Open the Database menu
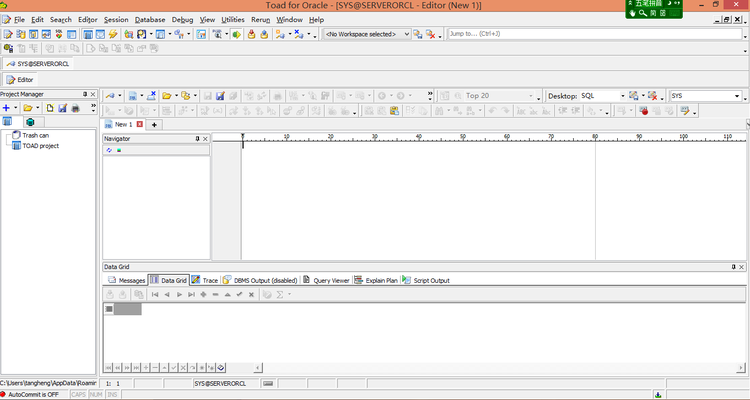Viewport: 750px width, 400px height. pyautogui.click(x=150, y=19)
